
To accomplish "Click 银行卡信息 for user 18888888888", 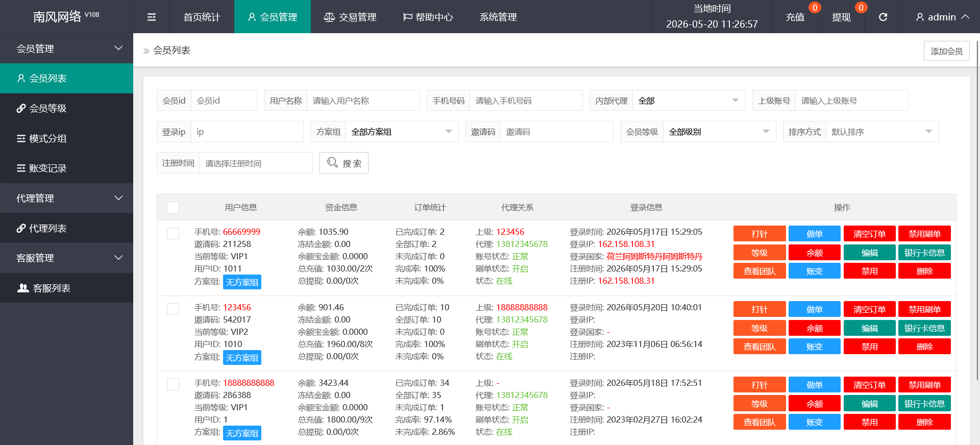I will pyautogui.click(x=924, y=403).
